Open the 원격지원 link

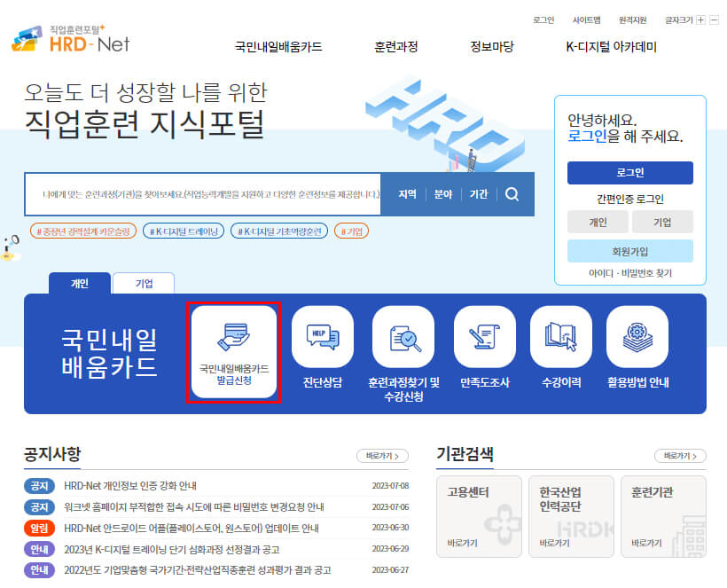[x=632, y=20]
